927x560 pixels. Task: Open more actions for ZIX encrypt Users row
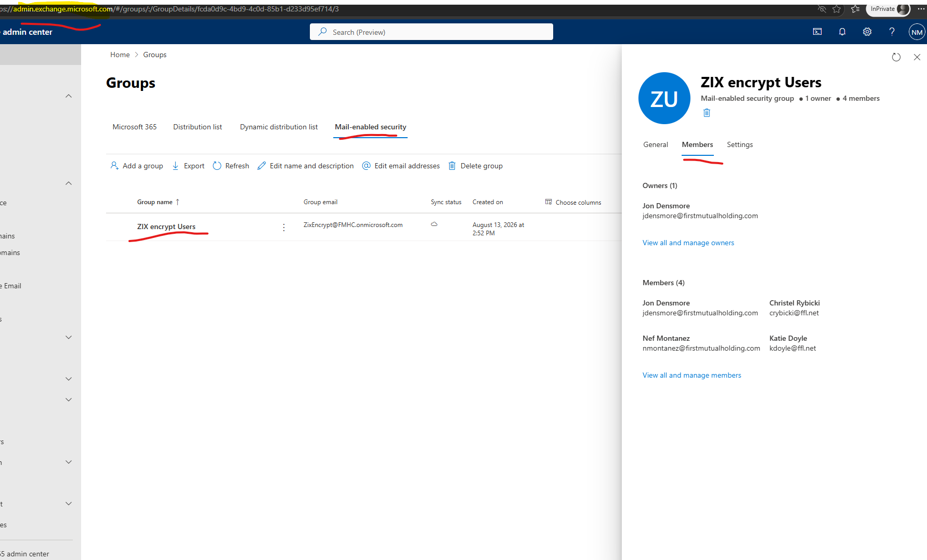[x=284, y=228]
